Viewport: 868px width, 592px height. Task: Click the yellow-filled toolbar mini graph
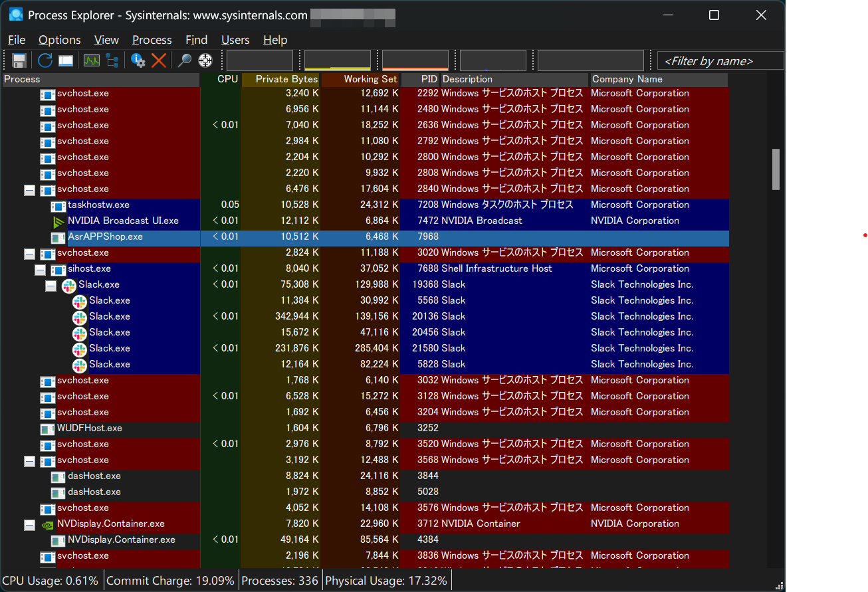click(338, 60)
